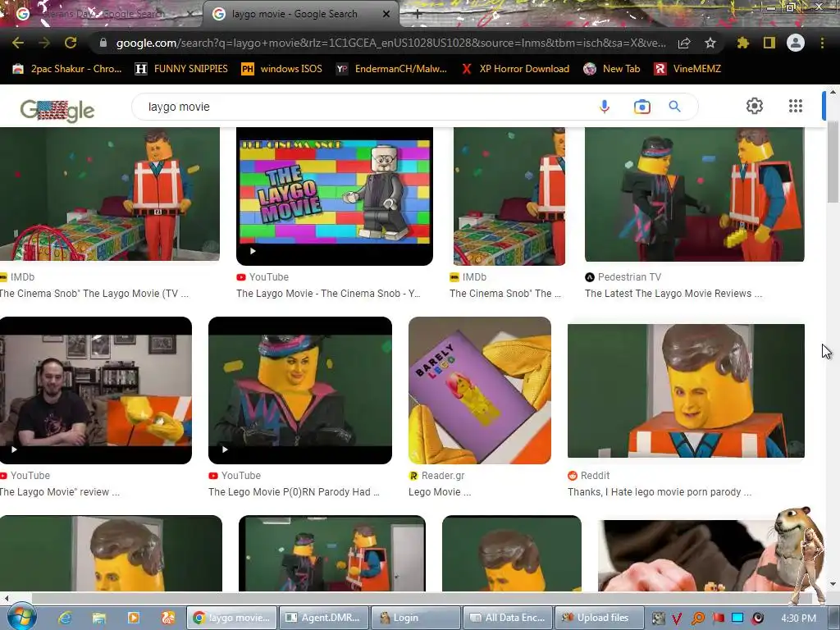Open the Extensions puzzle icon
This screenshot has height=630, width=840.
pyautogui.click(x=742, y=43)
